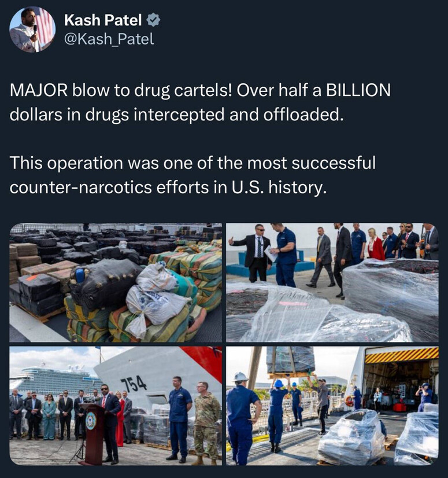The image size is (448, 478).
Task: Click the Coast Guard seal on the podium
Action: click(90, 421)
